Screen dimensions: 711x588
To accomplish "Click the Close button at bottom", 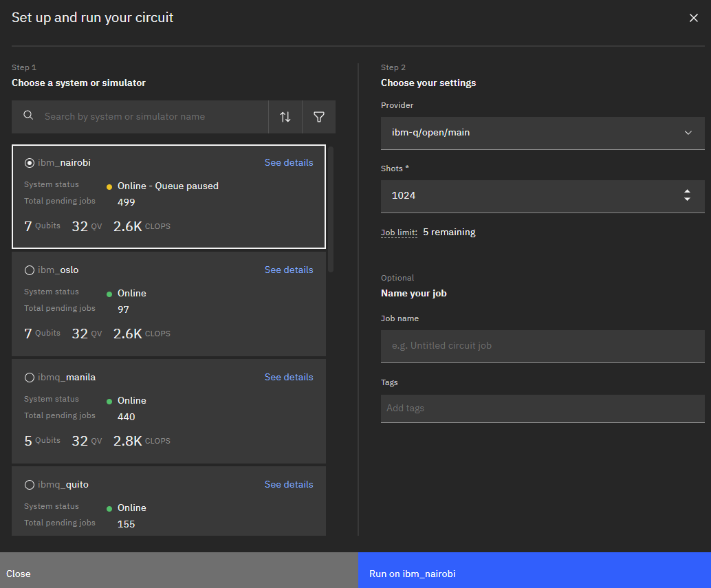I will click(179, 570).
